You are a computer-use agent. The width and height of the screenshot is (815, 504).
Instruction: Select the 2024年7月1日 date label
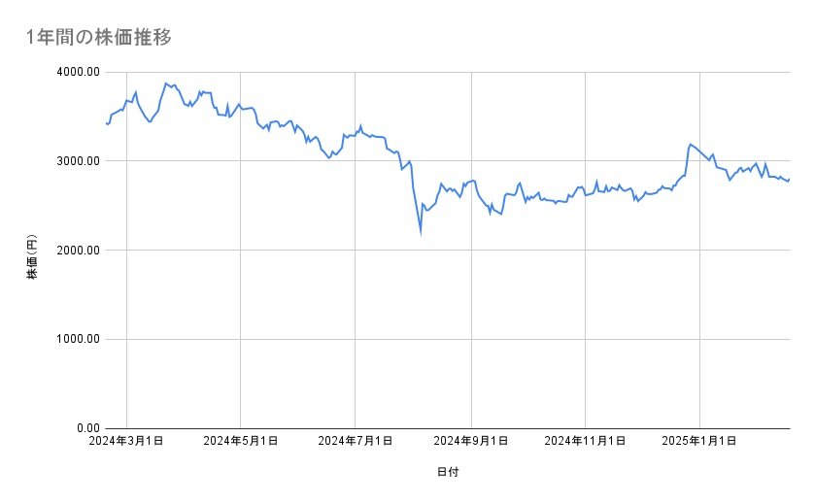coord(356,441)
